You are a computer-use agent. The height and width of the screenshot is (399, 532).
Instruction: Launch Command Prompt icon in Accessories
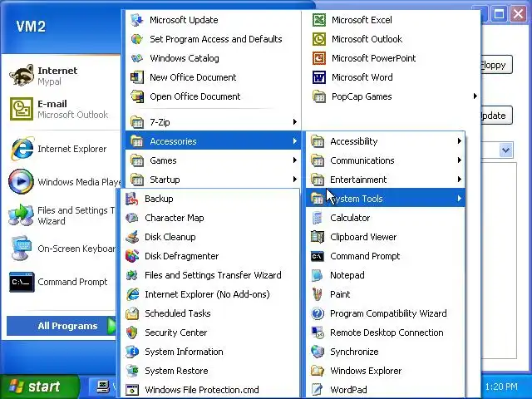pyautogui.click(x=318, y=256)
